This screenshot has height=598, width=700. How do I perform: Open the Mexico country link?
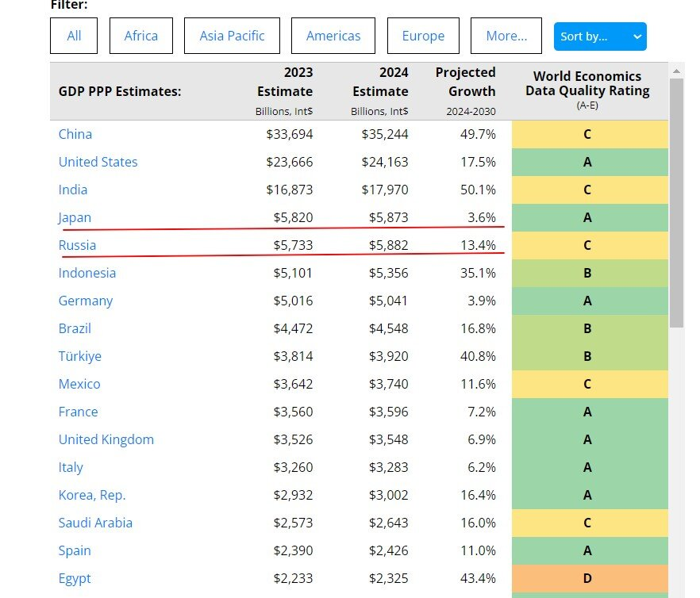tap(79, 384)
